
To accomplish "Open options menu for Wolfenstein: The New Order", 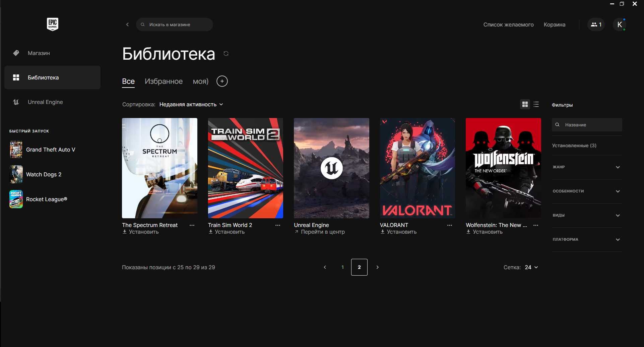I will 536,225.
